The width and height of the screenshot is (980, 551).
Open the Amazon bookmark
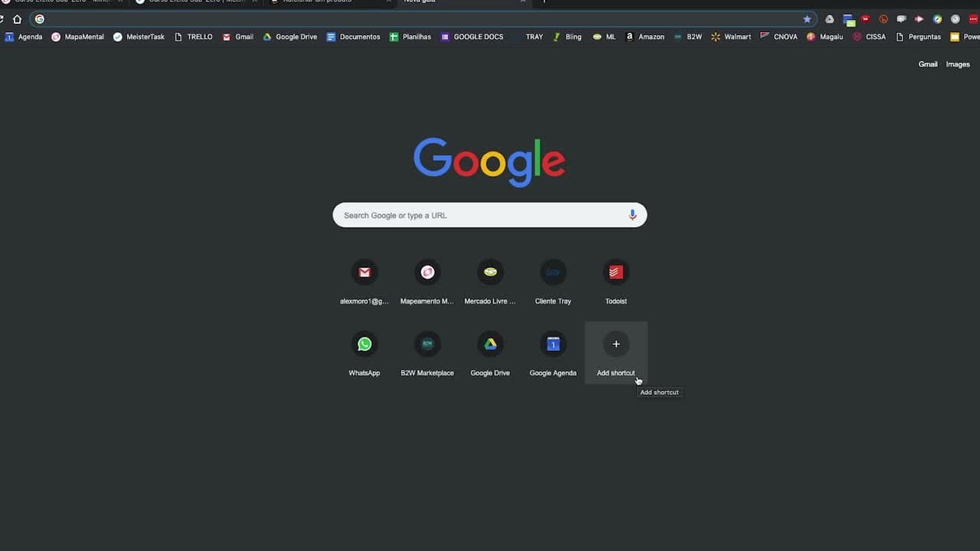tap(645, 37)
